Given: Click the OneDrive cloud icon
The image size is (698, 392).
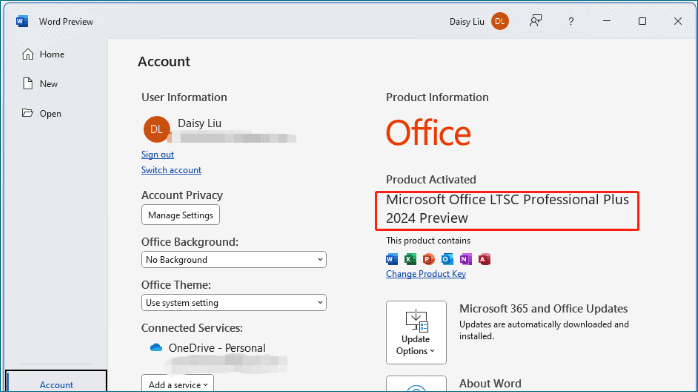Looking at the screenshot, I should pos(156,348).
